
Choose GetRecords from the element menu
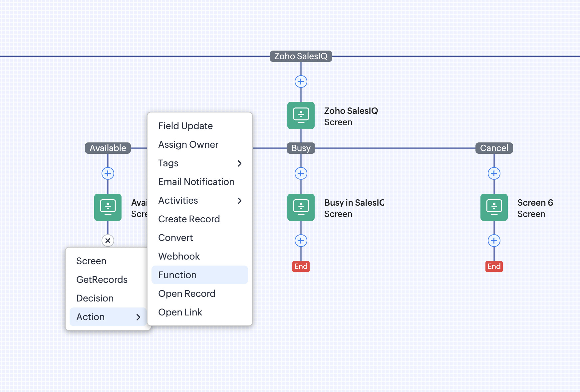click(x=108, y=280)
